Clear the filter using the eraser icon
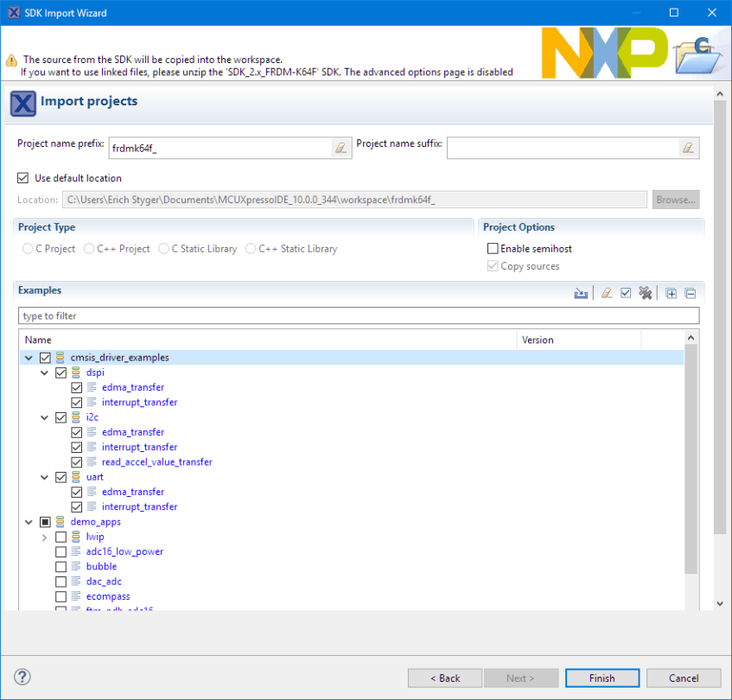Image resolution: width=732 pixels, height=700 pixels. click(x=606, y=293)
